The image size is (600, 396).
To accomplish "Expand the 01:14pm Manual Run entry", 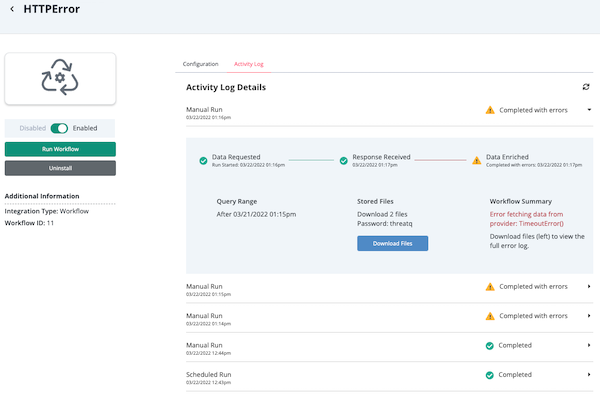I will click(589, 316).
